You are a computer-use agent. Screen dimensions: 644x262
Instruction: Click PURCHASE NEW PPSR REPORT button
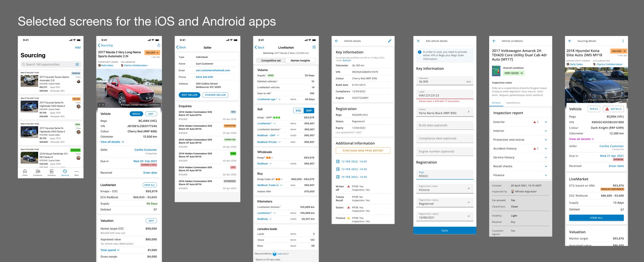363,151
